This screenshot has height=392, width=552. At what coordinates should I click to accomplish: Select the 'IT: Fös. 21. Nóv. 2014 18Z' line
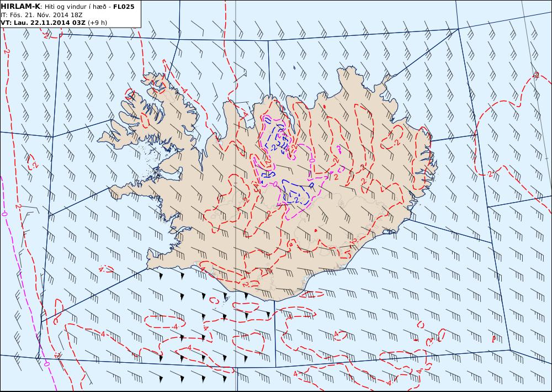click(41, 15)
